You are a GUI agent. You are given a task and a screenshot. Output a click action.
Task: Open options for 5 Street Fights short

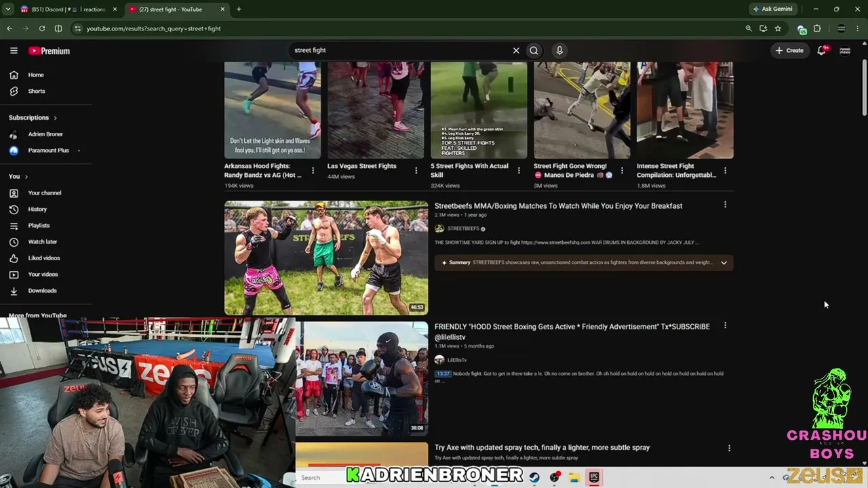pyautogui.click(x=519, y=171)
